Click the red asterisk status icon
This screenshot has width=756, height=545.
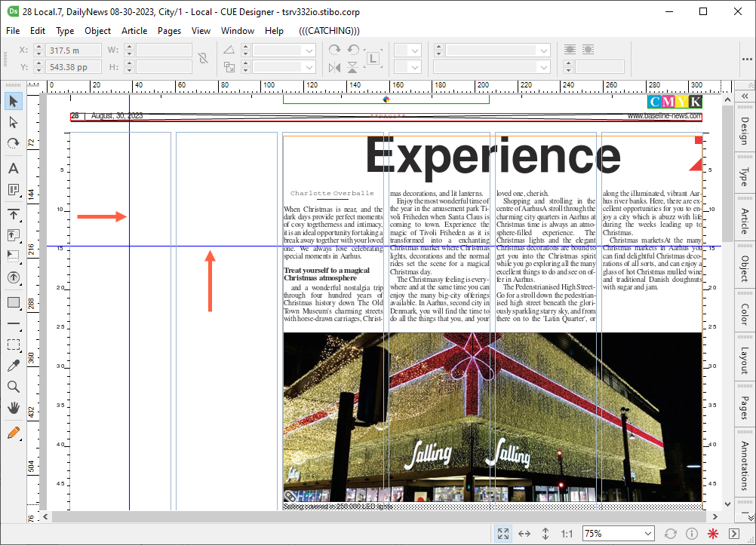713,533
